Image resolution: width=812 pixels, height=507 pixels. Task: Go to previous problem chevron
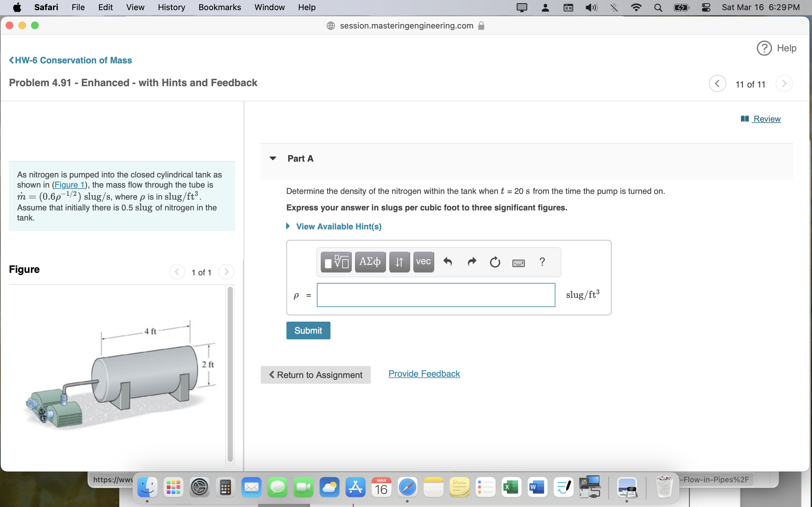tap(717, 83)
